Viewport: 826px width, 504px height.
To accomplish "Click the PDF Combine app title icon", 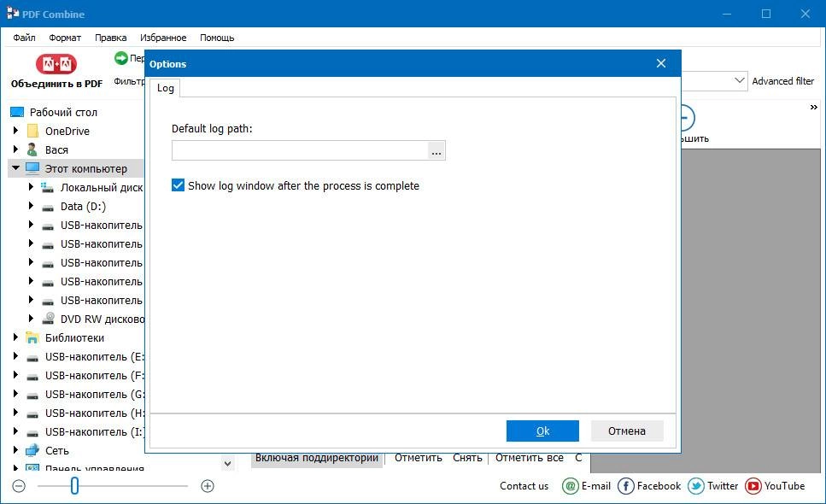I will click(x=13, y=14).
